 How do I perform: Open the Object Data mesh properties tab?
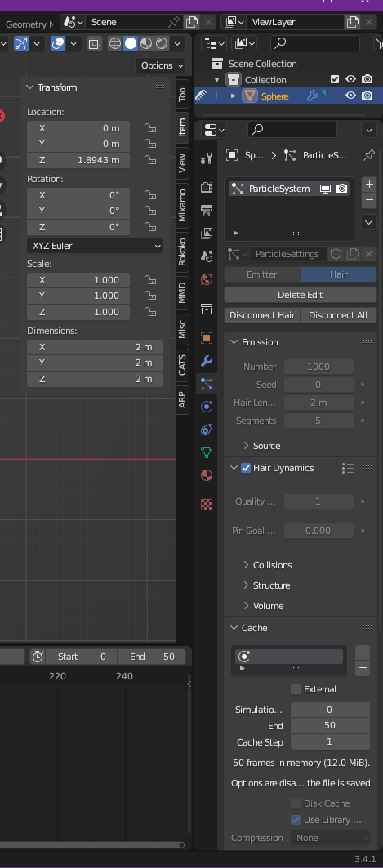coord(207,452)
